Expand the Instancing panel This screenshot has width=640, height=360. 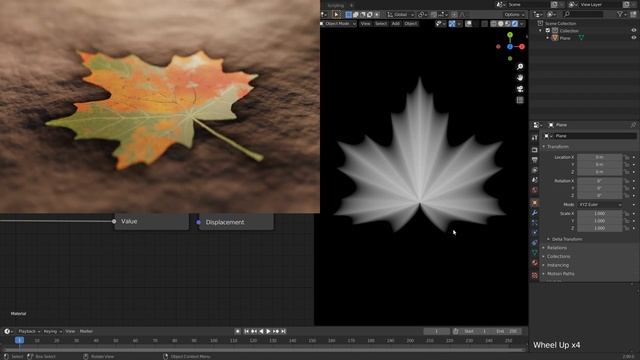pyautogui.click(x=558, y=265)
